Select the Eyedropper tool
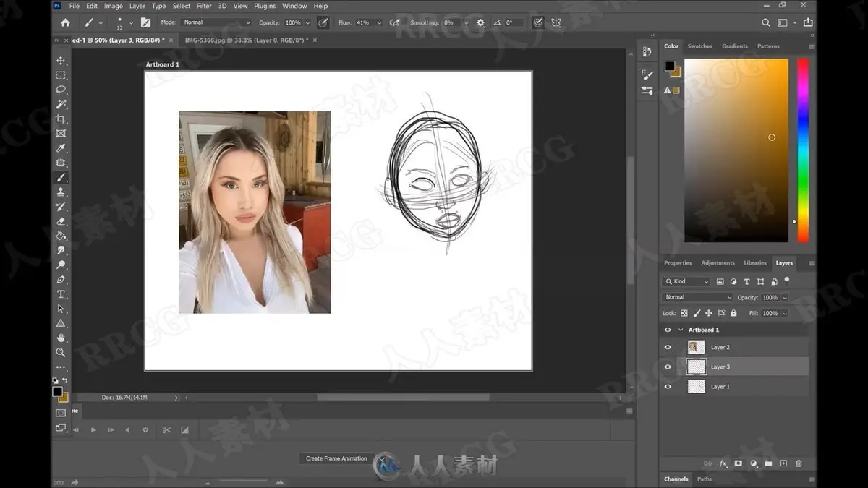Screen dimensions: 868x488 pyautogui.click(x=61, y=148)
